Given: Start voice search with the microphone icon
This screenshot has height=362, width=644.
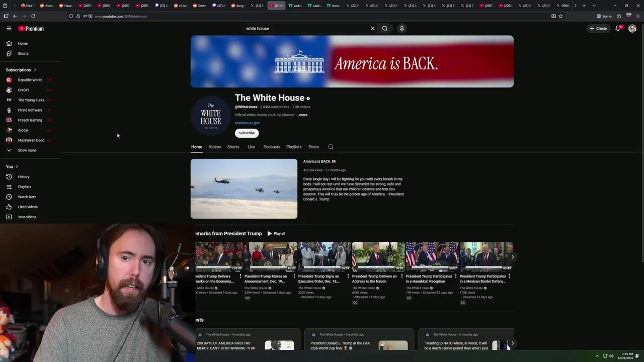Looking at the screenshot, I should [402, 29].
